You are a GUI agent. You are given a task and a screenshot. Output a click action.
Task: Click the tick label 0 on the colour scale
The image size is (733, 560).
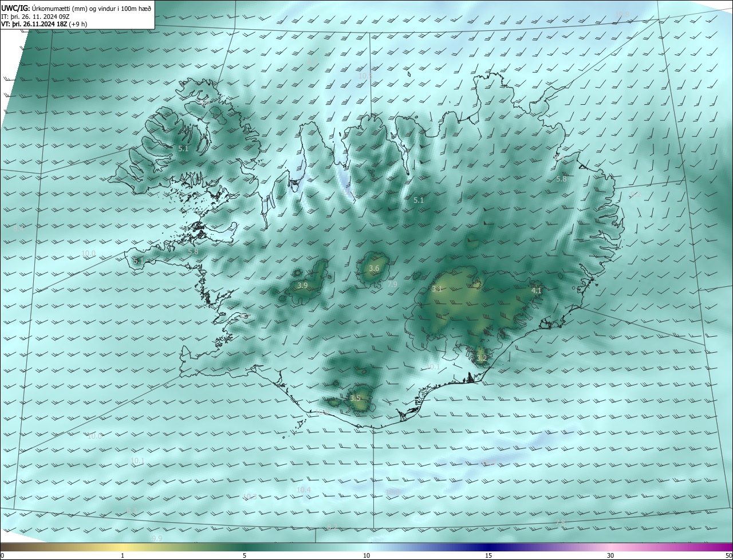pos(2,556)
